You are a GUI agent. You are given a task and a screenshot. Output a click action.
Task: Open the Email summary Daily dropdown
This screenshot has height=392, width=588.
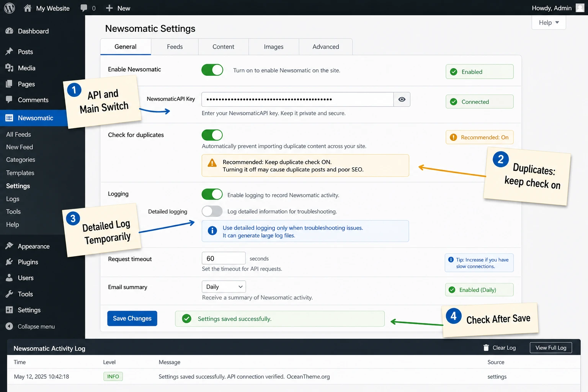(x=224, y=287)
